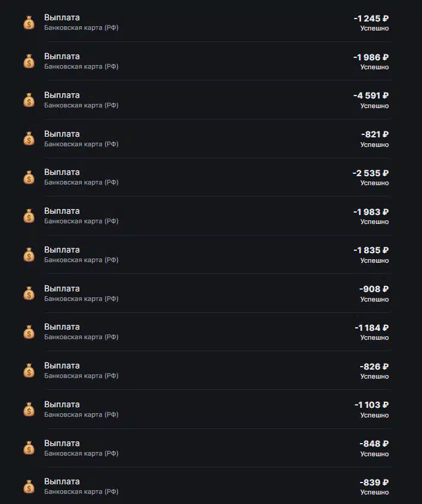The width and height of the screenshot is (422, 504).
Task: Select Успешно status under -848 ₽
Action: coord(374,454)
